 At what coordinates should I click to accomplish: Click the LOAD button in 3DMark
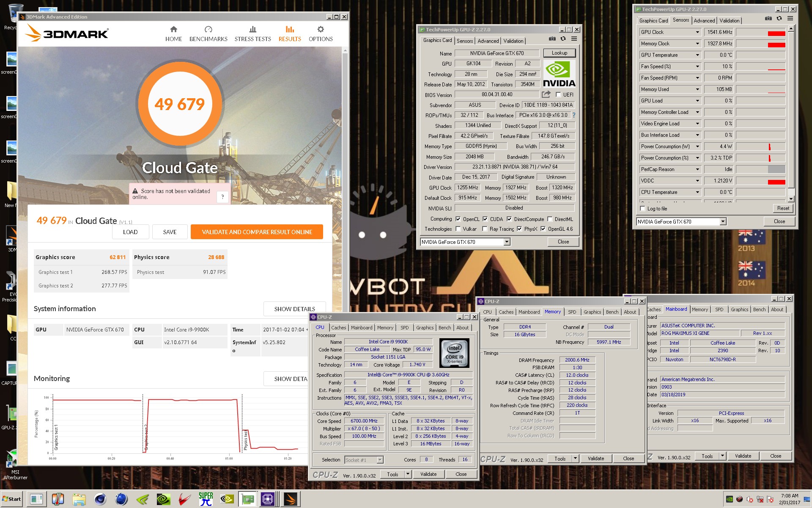[130, 232]
